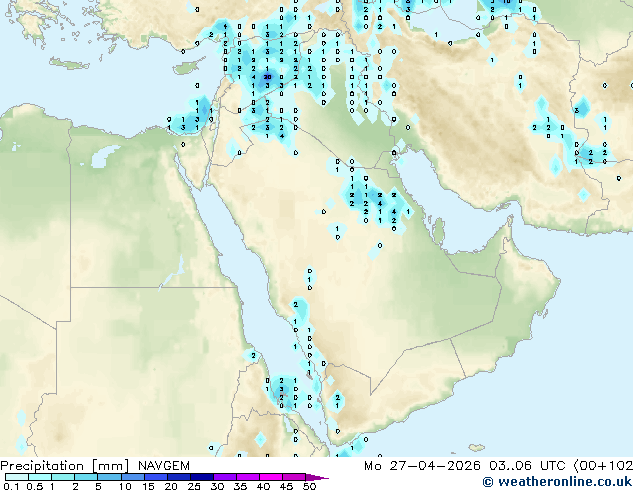The image size is (634, 490).
Task: Select the 25–30 mm dark blue legend swatch
Action: (202, 477)
